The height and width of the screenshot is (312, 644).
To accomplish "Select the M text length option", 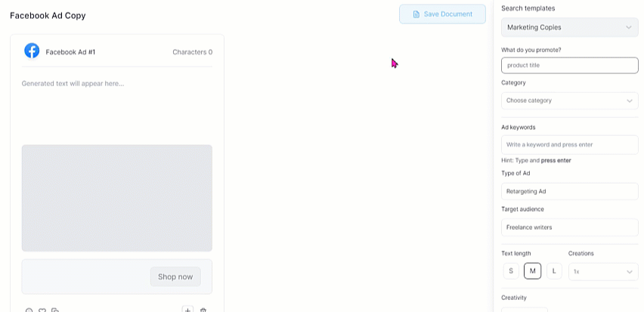I will (533, 271).
